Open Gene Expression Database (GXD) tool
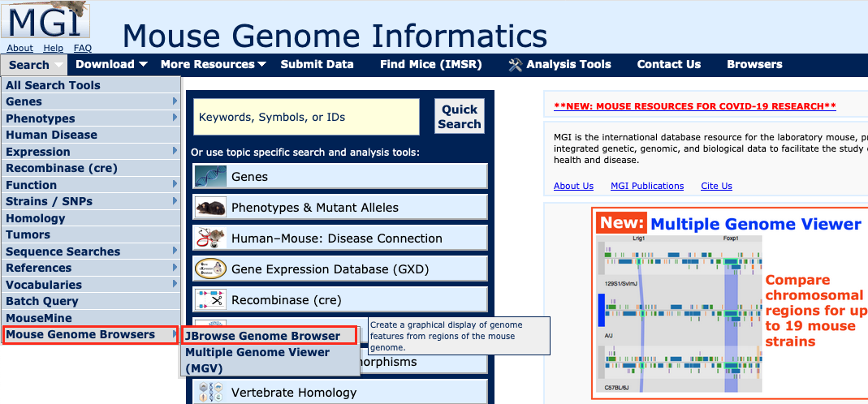The image size is (868, 404). click(340, 269)
